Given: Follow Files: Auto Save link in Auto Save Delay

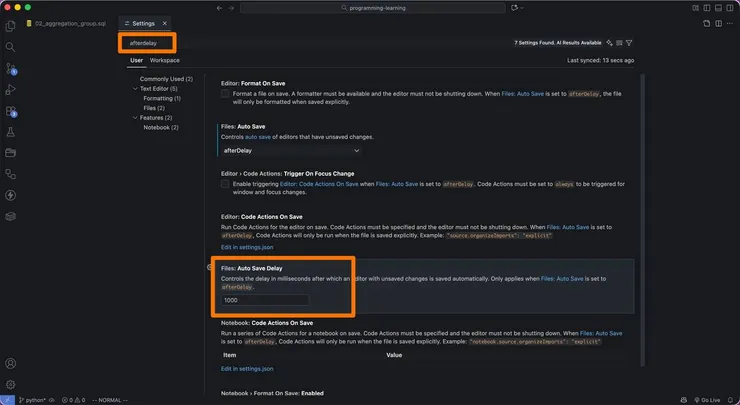Looking at the screenshot, I should pos(562,279).
